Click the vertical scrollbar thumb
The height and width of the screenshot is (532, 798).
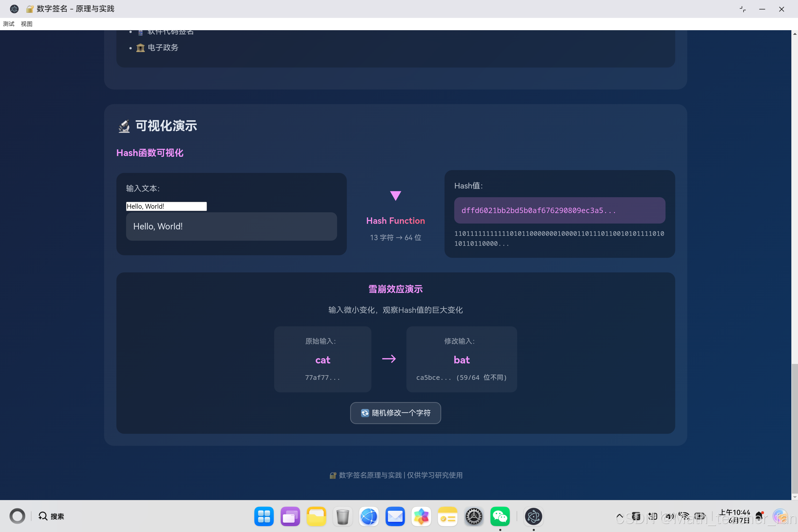(795, 428)
